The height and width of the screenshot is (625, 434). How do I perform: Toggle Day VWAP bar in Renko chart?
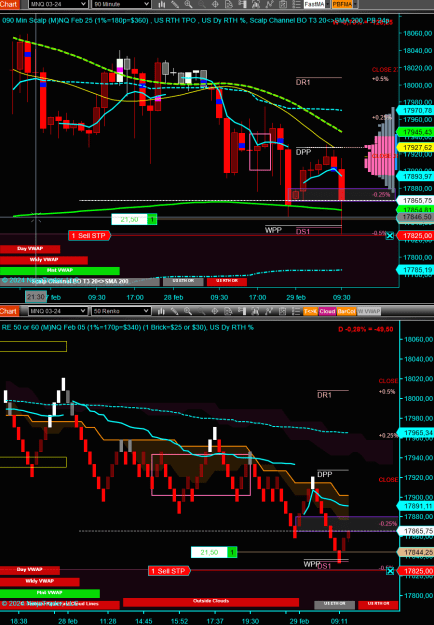30,570
